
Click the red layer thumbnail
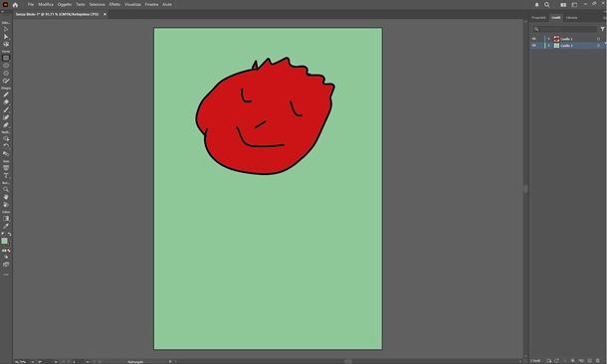point(556,39)
